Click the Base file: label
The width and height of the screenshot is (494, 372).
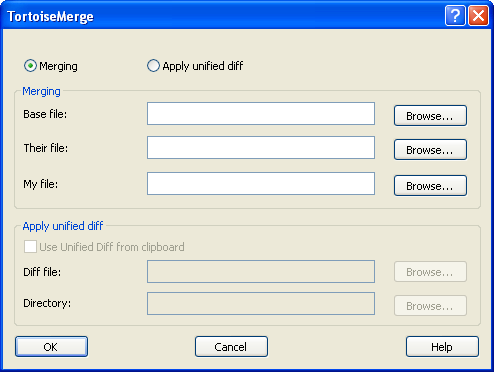45,114
